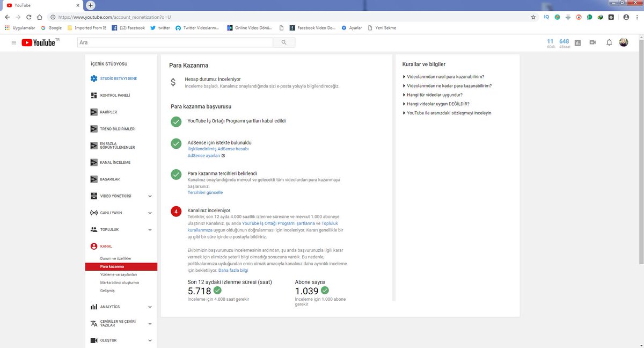Open Marka bilinci oluşturma
Viewport: 644px width, 348px height.
(x=121, y=282)
